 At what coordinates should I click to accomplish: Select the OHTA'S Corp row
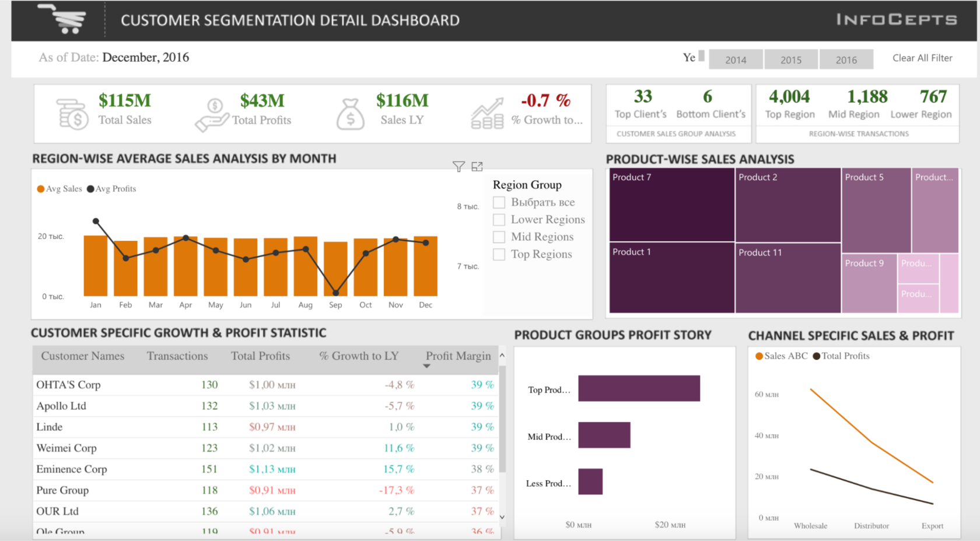pos(266,385)
